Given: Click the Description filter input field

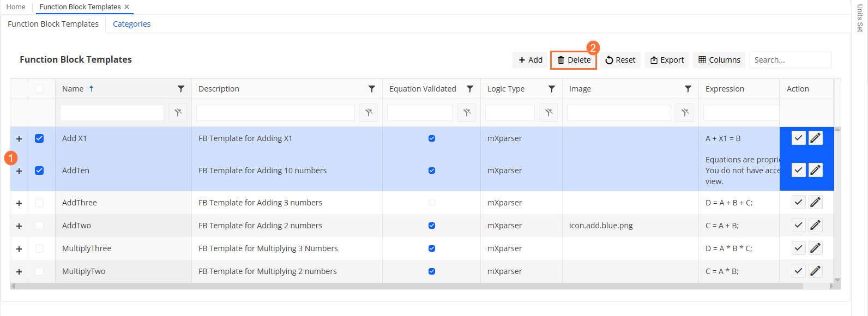Looking at the screenshot, I should [x=275, y=113].
